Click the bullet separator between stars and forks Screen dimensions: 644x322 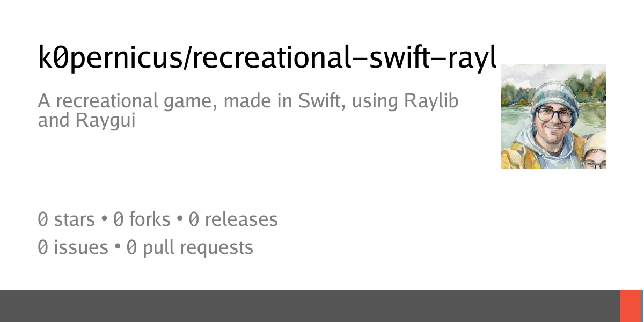point(104,219)
